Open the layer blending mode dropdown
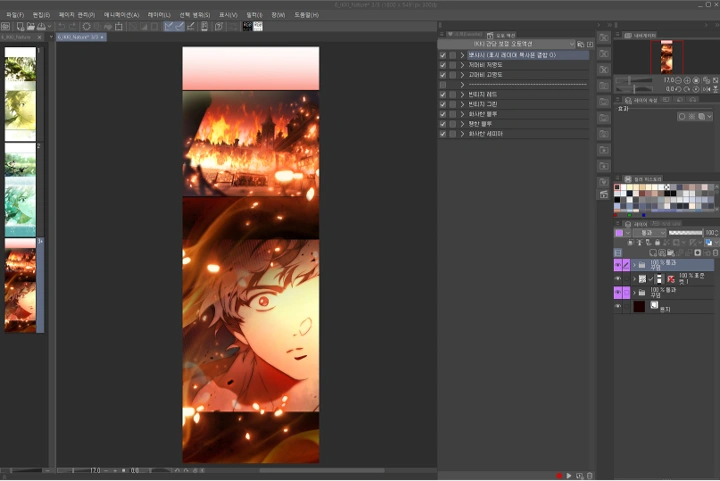720x481 pixels. click(650, 233)
